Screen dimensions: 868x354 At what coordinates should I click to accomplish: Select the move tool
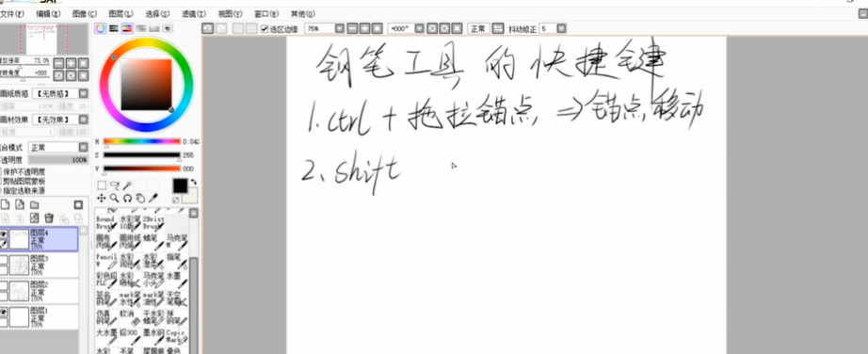point(102,198)
